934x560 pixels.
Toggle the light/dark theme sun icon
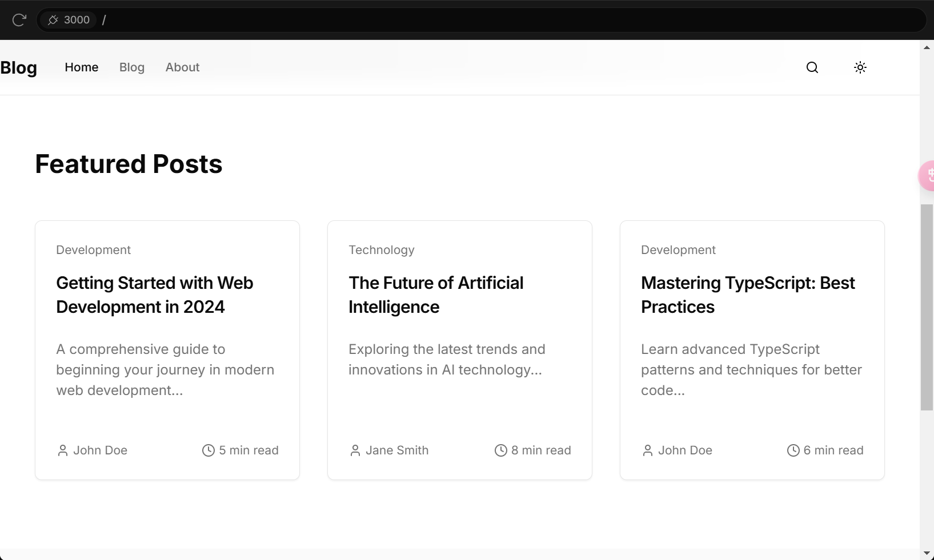coord(860,67)
